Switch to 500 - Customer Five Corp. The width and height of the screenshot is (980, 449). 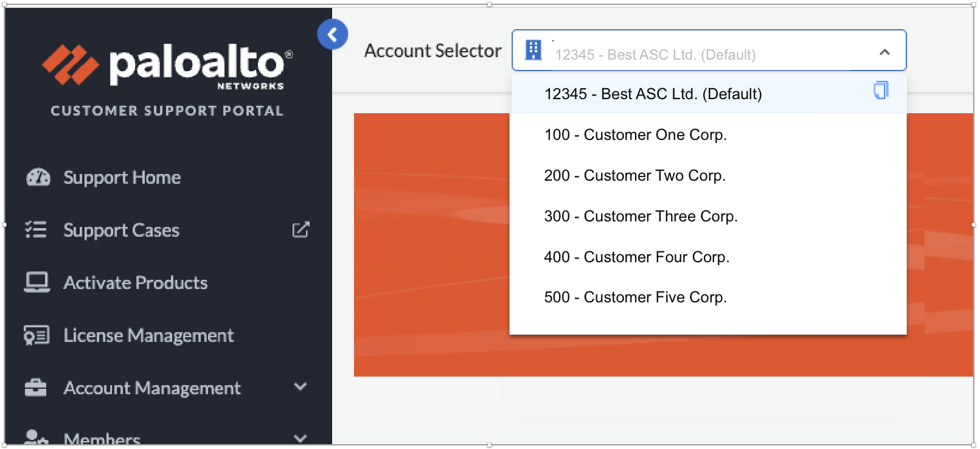(x=635, y=298)
